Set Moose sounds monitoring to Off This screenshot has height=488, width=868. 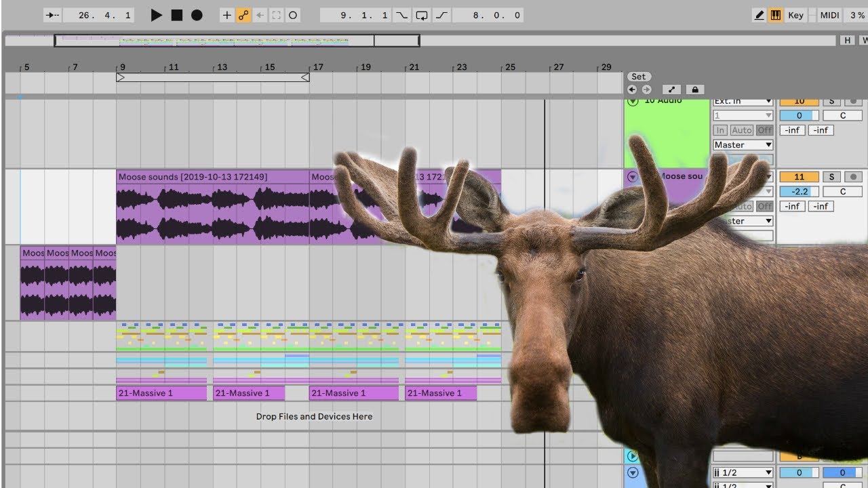[765, 206]
